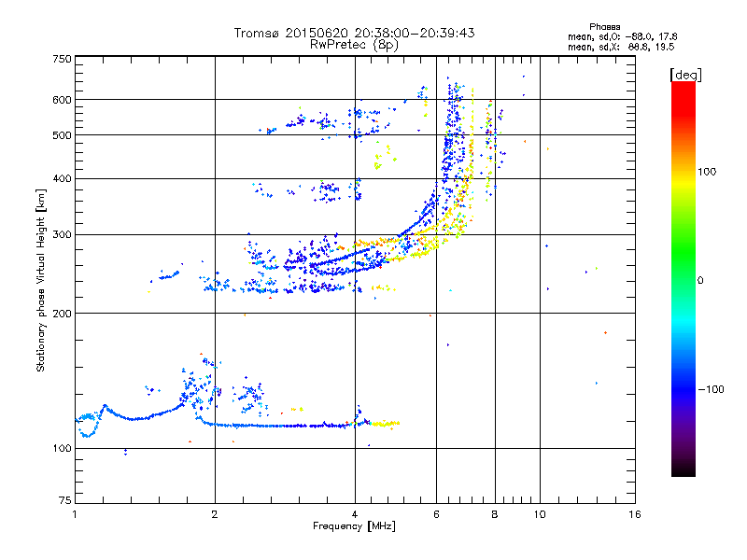Click the y-axis tick label '300'
Image resolution: width=747 pixels, height=560 pixels.
(x=62, y=234)
